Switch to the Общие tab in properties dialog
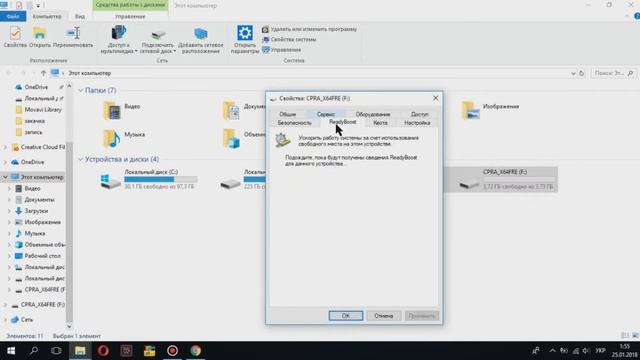This screenshot has height=360, width=640. [x=288, y=114]
